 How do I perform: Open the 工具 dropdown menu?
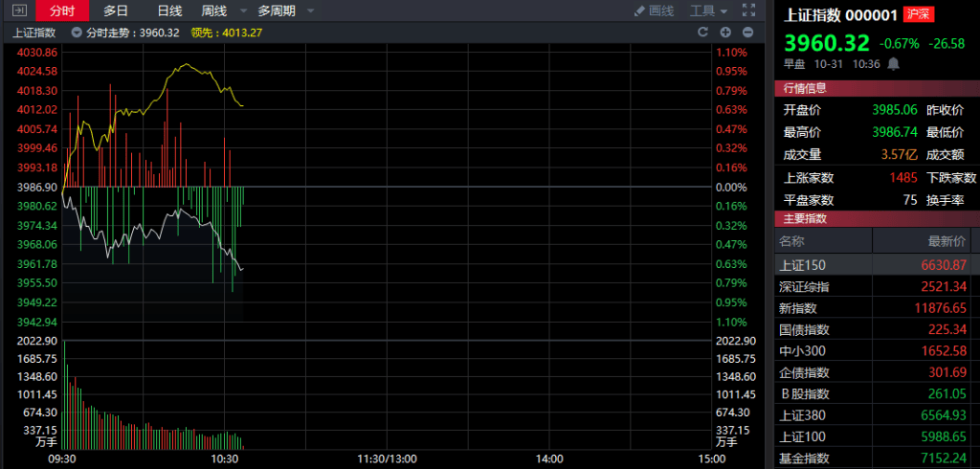click(x=708, y=11)
